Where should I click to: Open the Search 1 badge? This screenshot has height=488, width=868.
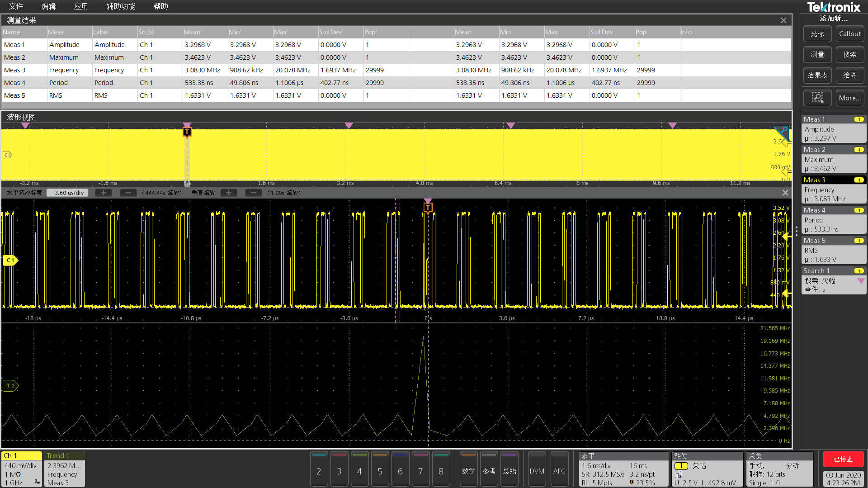pos(834,280)
